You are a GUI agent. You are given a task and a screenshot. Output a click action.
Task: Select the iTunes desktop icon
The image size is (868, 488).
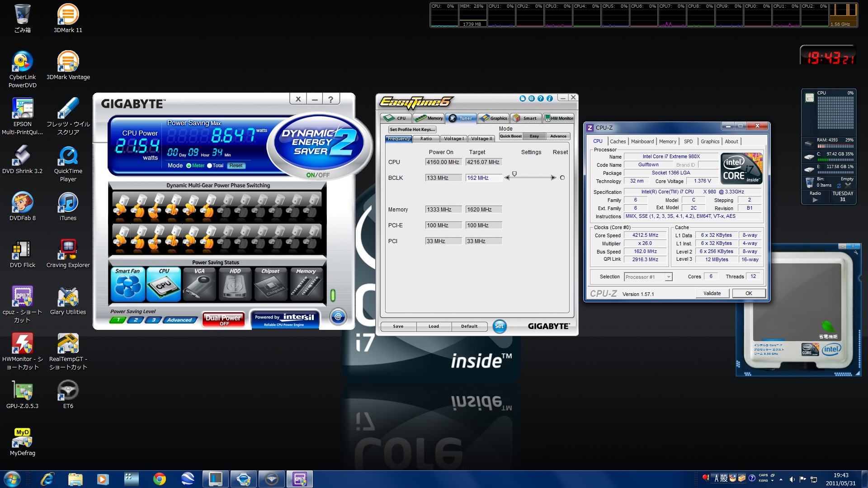(68, 207)
